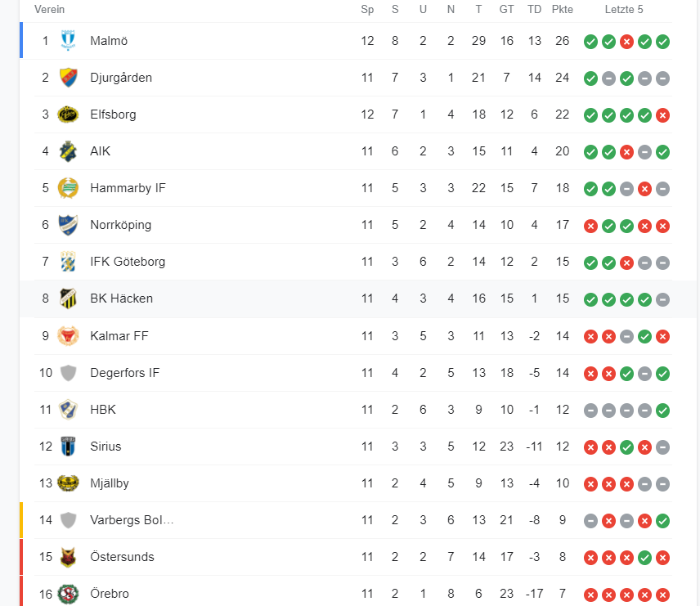Click the BK Häcken striped crest

pos(68,299)
